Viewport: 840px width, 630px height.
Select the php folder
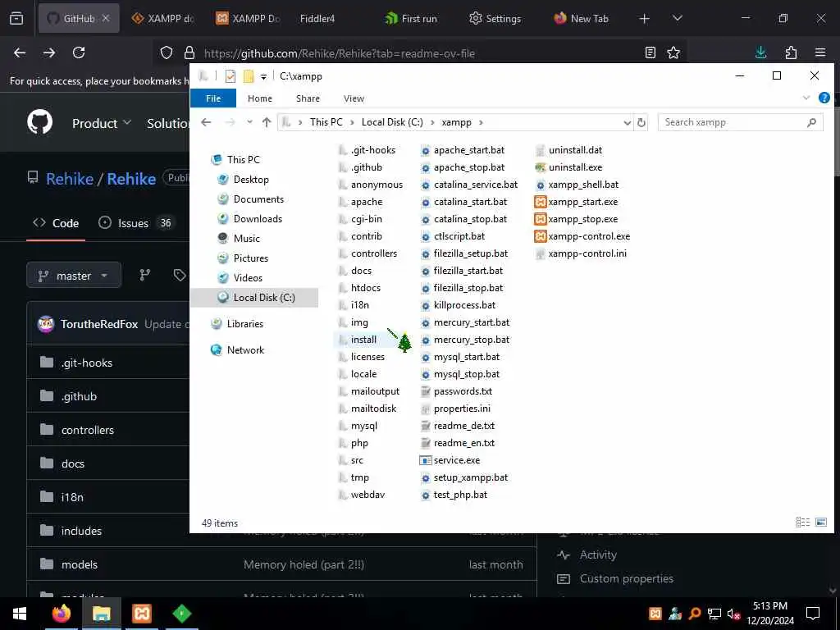[x=354, y=443]
